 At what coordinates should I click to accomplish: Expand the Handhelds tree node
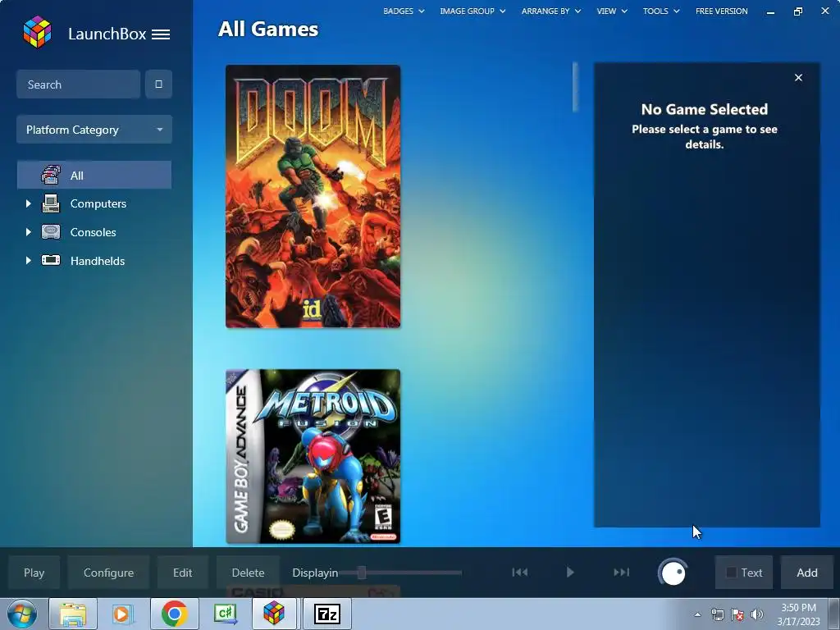click(29, 260)
